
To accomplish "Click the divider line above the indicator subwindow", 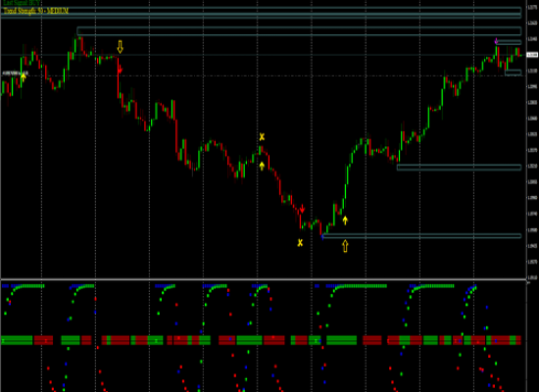I will [x=264, y=279].
